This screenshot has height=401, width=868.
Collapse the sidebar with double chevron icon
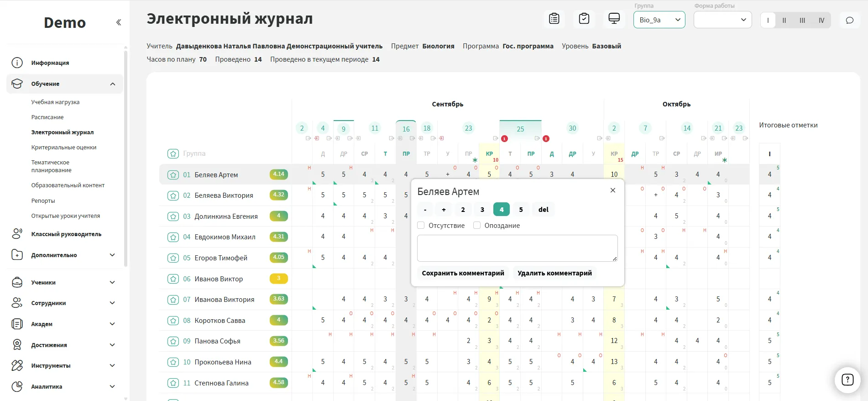pyautogui.click(x=119, y=22)
